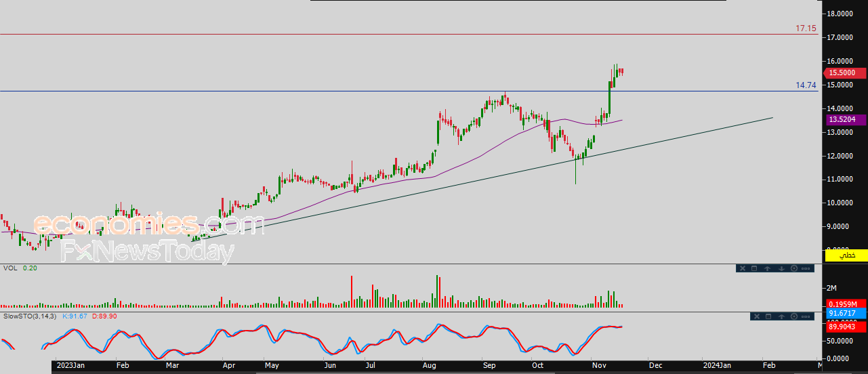Open more options for SlowSTO panel
The image size is (868, 374).
[x=806, y=316]
